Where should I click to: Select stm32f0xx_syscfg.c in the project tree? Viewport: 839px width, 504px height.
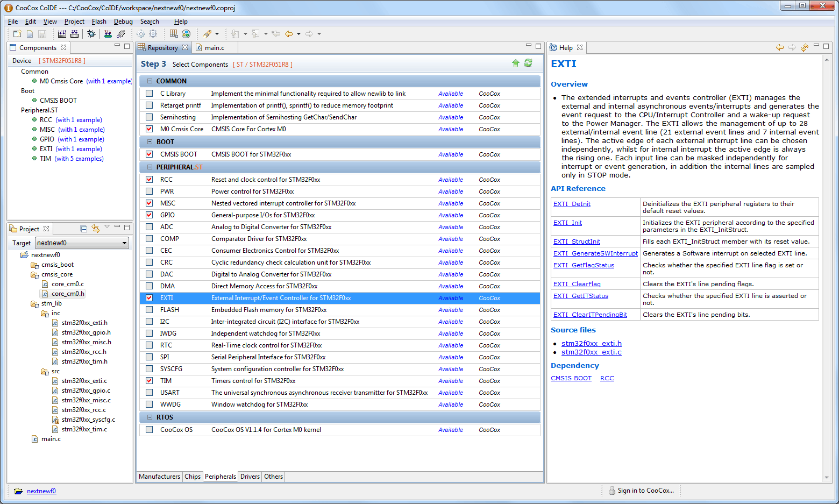[x=88, y=420]
